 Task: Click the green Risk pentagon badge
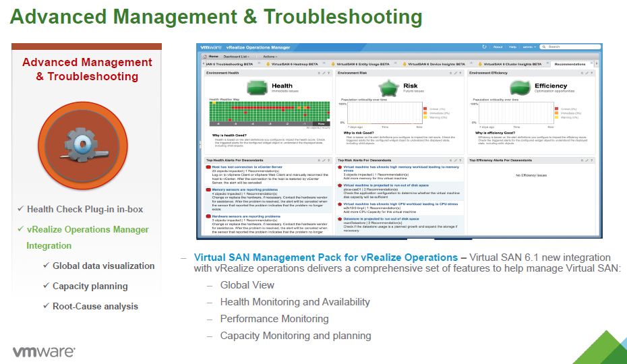pyautogui.click(x=390, y=87)
